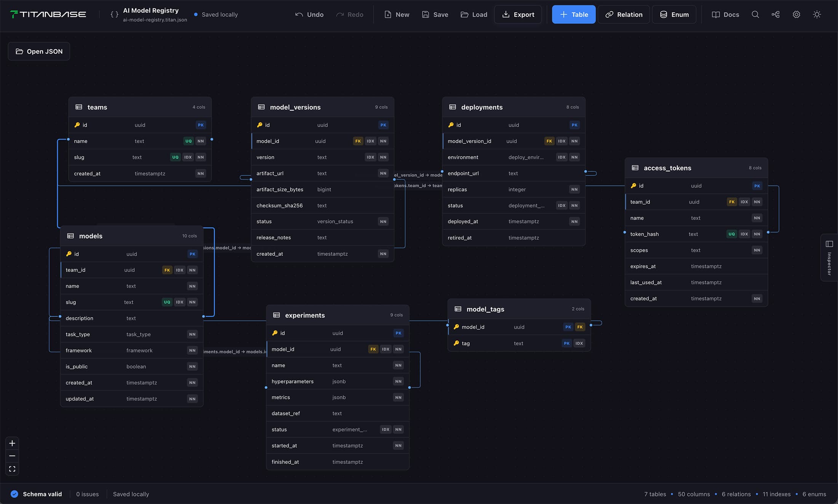The width and height of the screenshot is (838, 504).
Task: Select the dataset_ref row in experiments
Action: [x=338, y=413]
